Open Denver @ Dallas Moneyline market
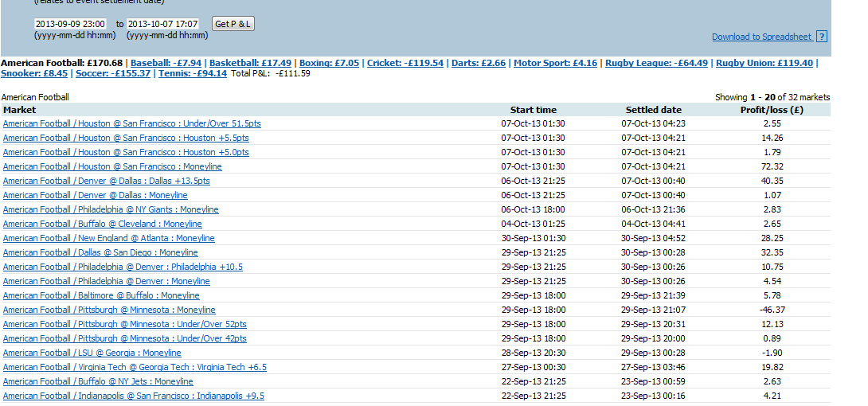868x406 pixels. 96,195
